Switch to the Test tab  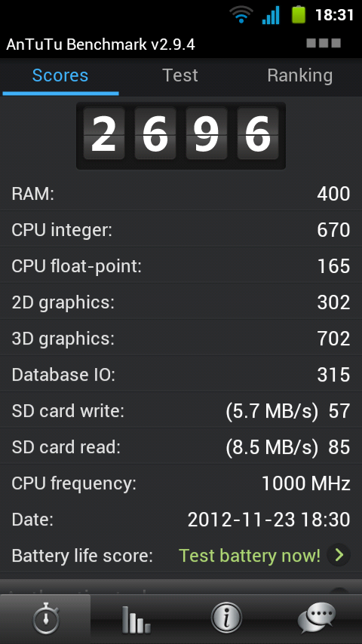pyautogui.click(x=180, y=76)
